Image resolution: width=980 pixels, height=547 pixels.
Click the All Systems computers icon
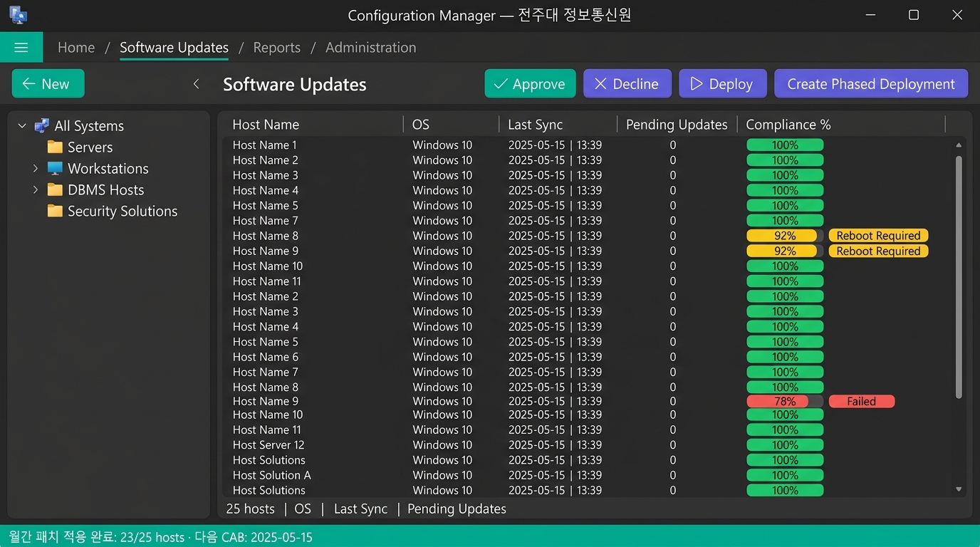42,126
